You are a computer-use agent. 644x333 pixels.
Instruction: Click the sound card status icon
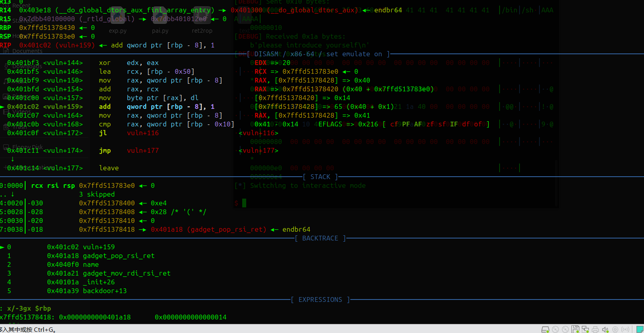(x=605, y=329)
